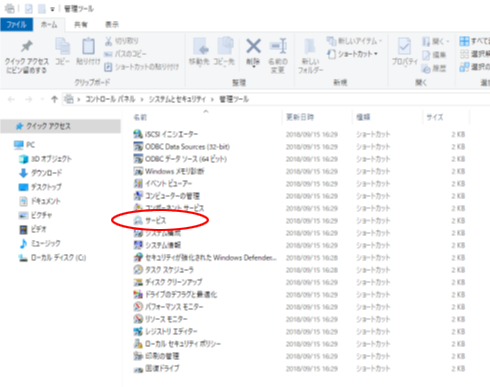Select ODBC Data Sources (32-bit) icon
490x387 pixels.
tap(138, 147)
